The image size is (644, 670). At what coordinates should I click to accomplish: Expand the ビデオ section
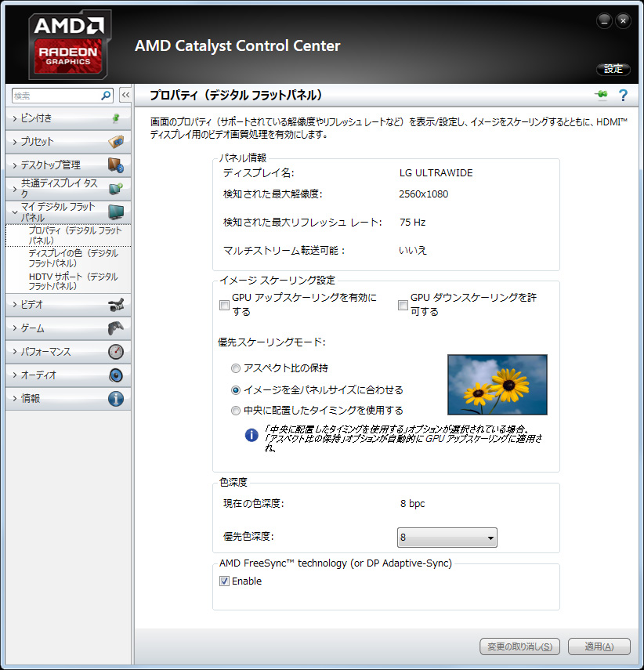tap(68, 305)
